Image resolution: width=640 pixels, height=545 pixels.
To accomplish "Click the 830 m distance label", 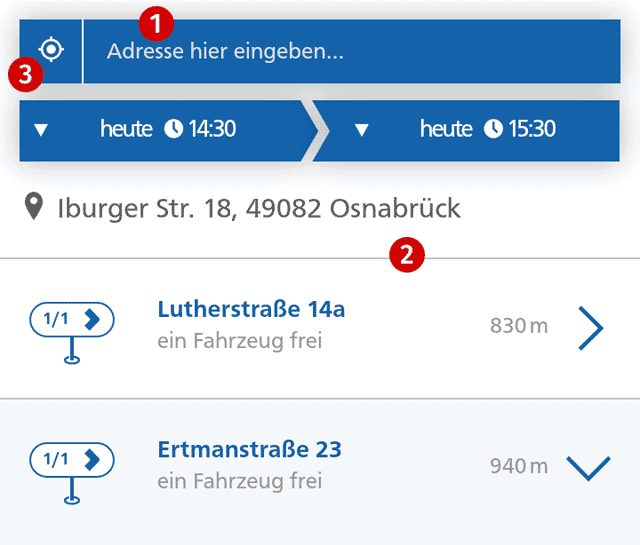I will pos(518,326).
